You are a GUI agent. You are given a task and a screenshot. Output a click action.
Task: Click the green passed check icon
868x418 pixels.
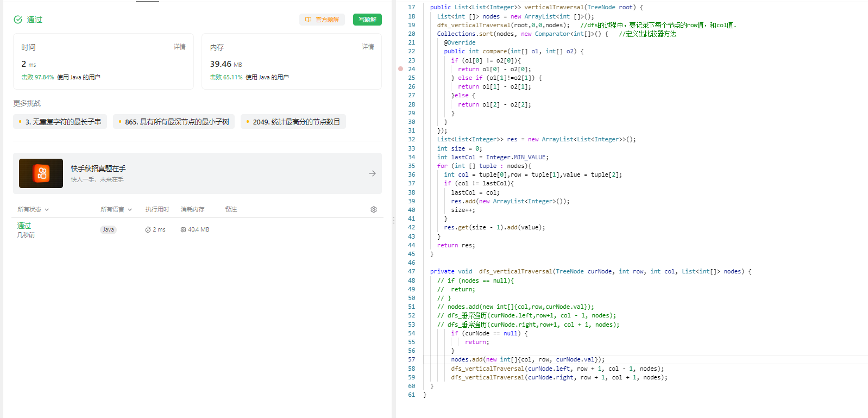pos(18,20)
